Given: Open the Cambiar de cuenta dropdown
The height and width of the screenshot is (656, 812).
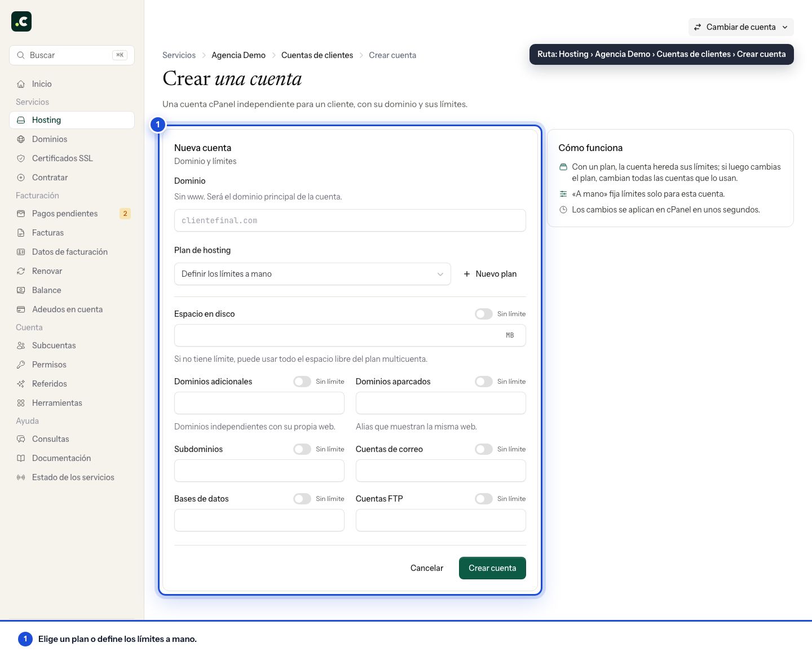Looking at the screenshot, I should [741, 27].
